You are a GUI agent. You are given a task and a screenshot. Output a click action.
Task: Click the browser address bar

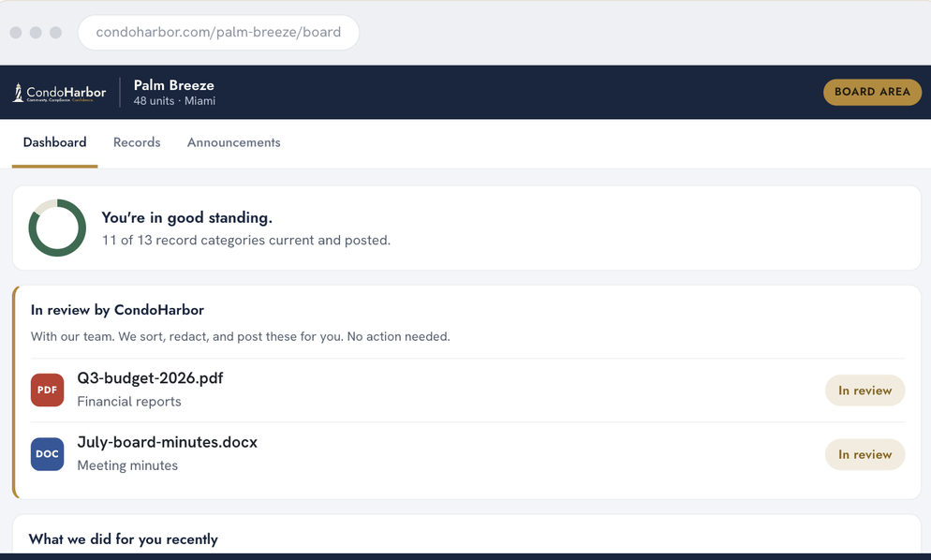click(218, 32)
